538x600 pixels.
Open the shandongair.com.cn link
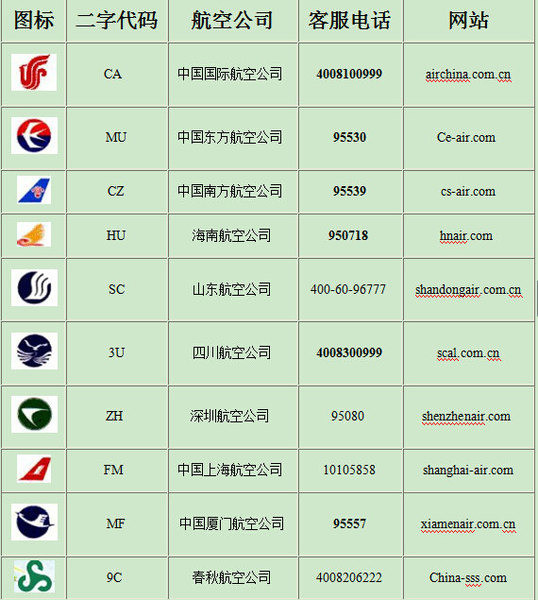click(468, 290)
